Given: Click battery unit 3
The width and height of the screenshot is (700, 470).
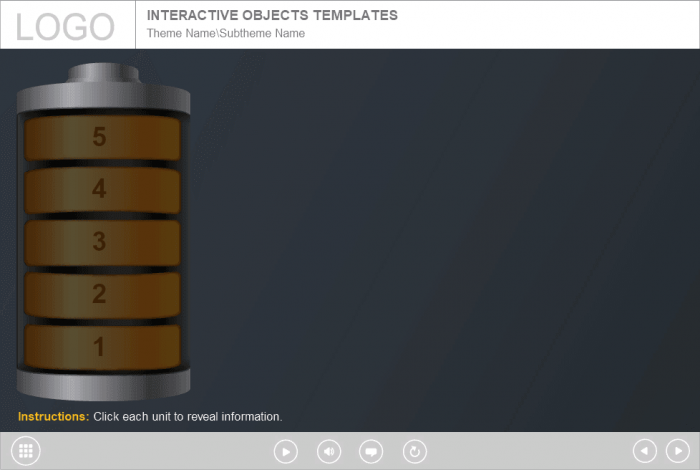Looking at the screenshot, I should point(102,241).
